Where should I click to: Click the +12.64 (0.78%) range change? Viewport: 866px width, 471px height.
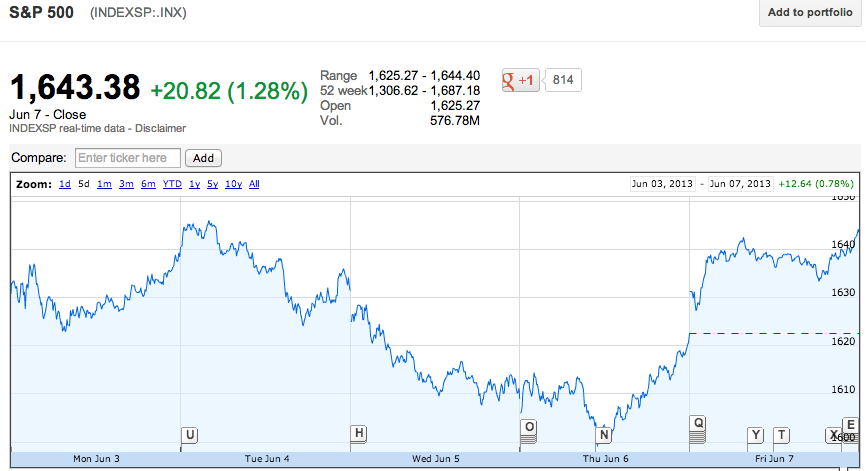[816, 184]
